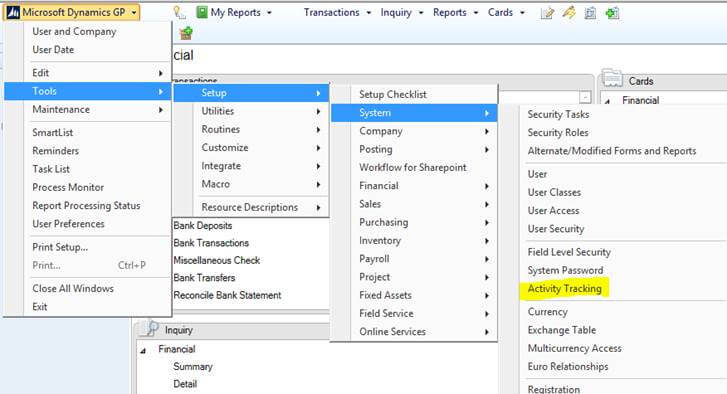Expand the Payroll setup submenu

414,259
